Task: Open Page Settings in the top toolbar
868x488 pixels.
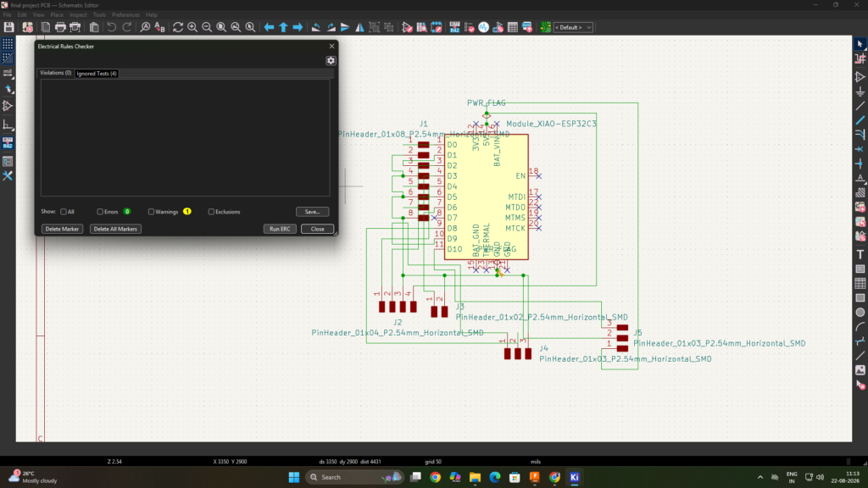Action: [x=46, y=27]
